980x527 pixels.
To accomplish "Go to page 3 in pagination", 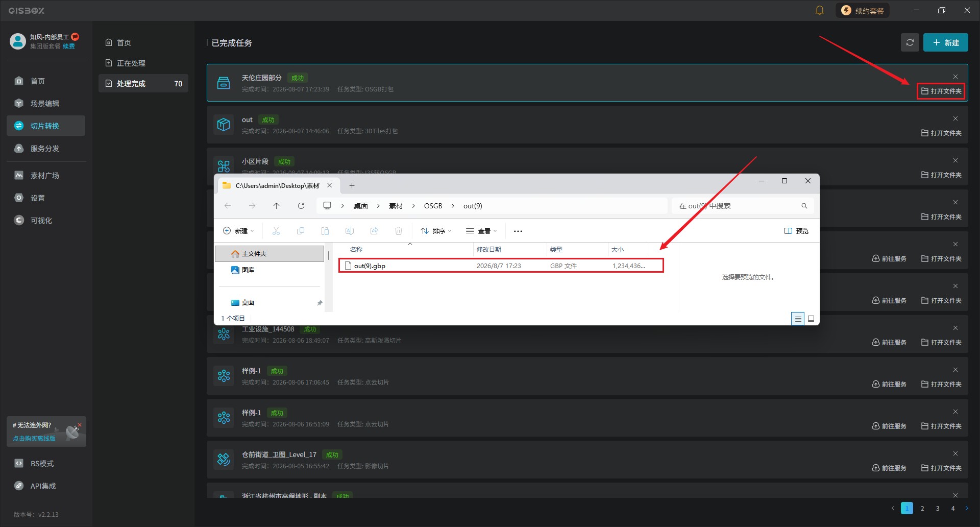I will pos(938,509).
